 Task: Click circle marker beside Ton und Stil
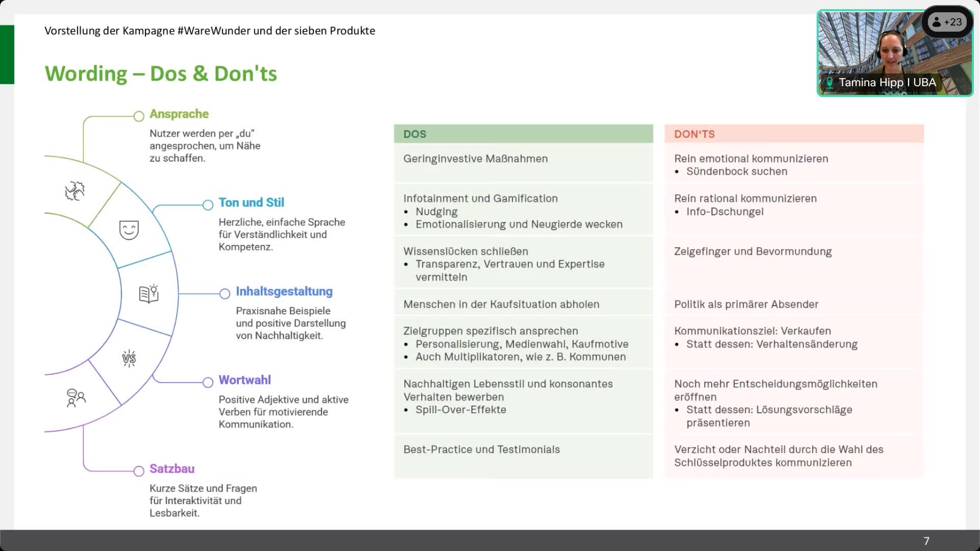pos(208,205)
